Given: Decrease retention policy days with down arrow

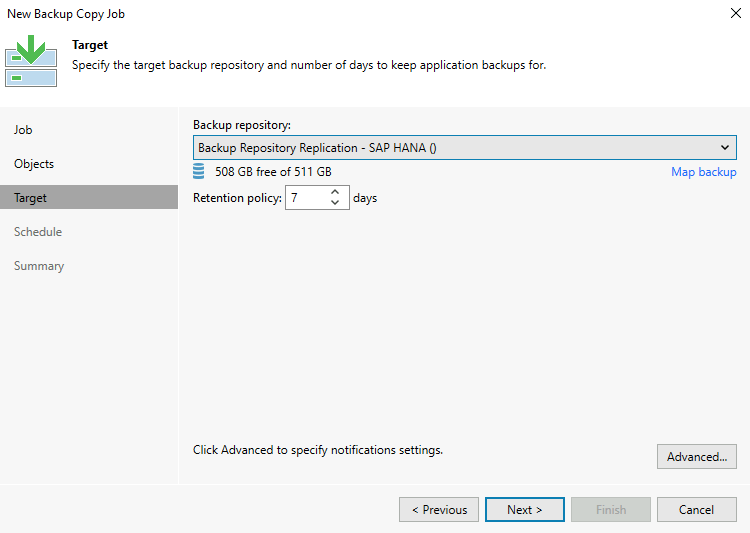Looking at the screenshot, I should pyautogui.click(x=335, y=203).
